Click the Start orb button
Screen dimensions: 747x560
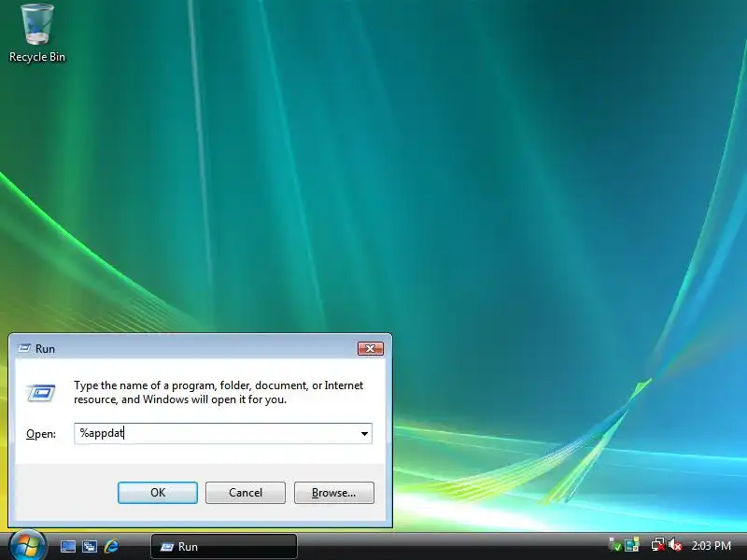[x=27, y=546]
